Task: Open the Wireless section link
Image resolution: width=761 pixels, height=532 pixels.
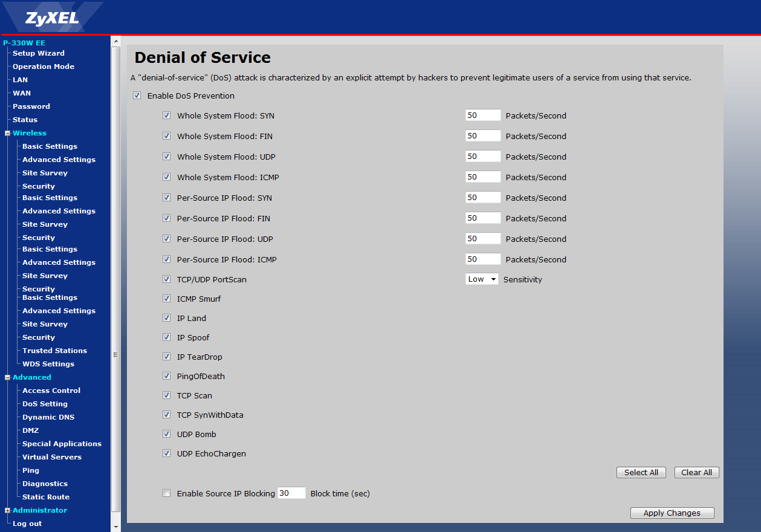Action: pos(30,133)
